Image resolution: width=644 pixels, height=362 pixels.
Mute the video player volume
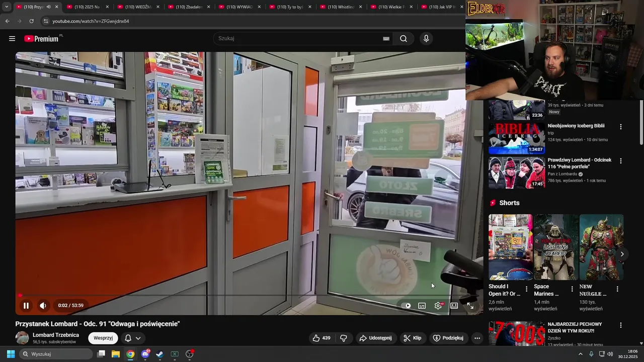pyautogui.click(x=43, y=305)
